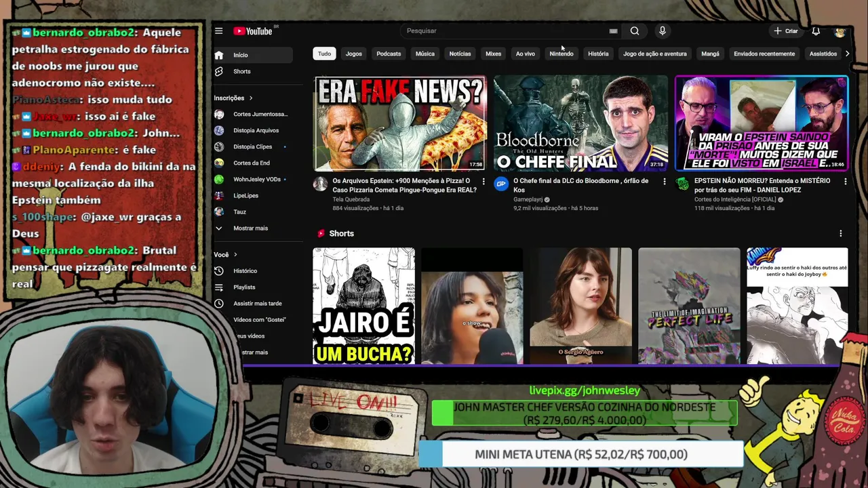Viewport: 868px width, 488px height.
Task: Click Gameplayrj channel name
Action: [528, 199]
